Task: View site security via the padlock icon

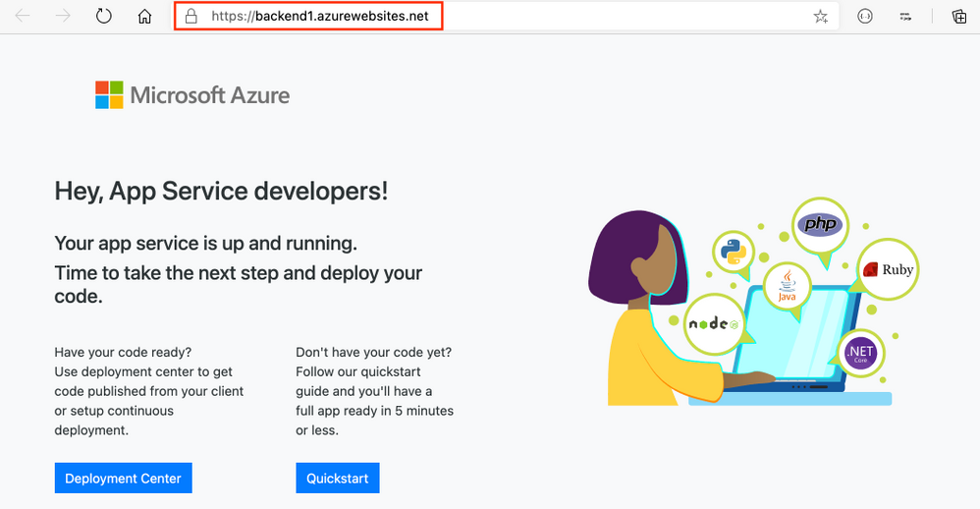Action: [x=191, y=17]
